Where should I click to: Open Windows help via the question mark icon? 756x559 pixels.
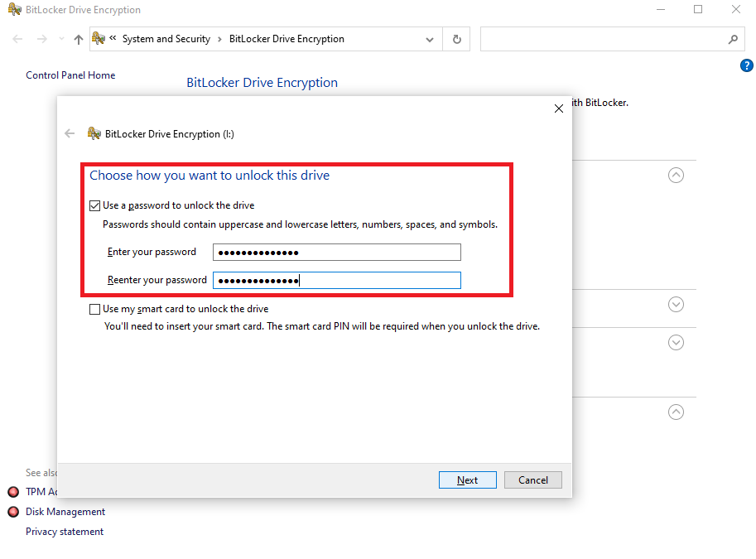746,65
